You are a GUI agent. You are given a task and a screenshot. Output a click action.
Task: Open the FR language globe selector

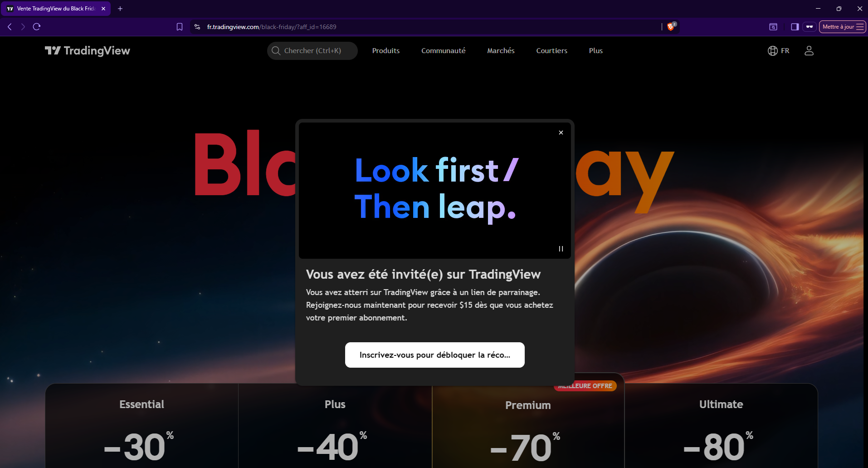point(778,51)
